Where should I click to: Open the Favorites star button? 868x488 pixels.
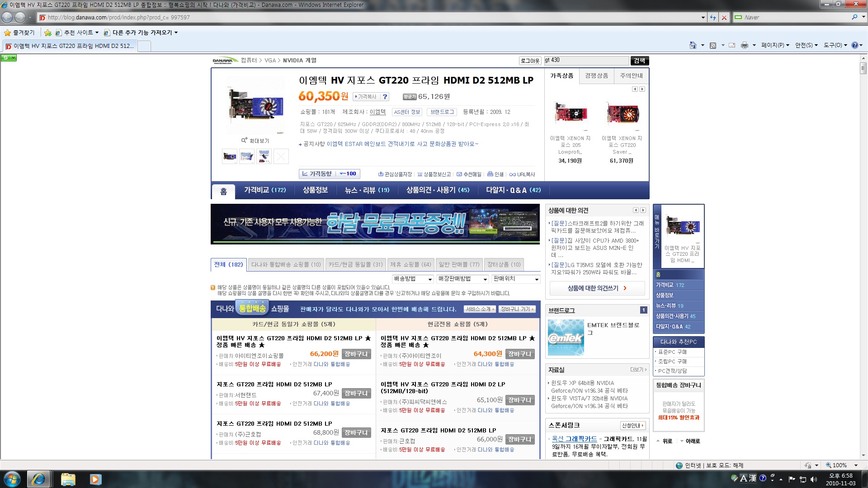(19, 33)
